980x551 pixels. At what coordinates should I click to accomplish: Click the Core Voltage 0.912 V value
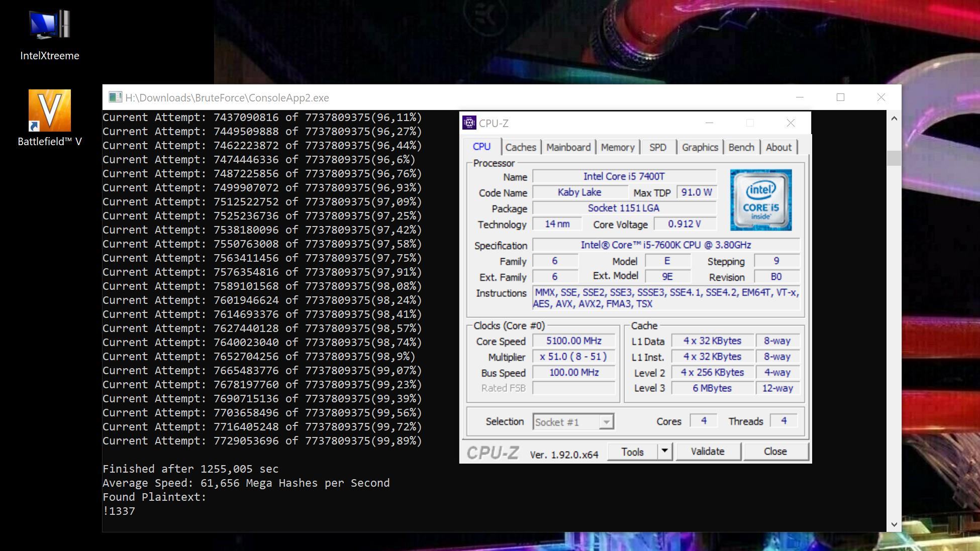[684, 224]
